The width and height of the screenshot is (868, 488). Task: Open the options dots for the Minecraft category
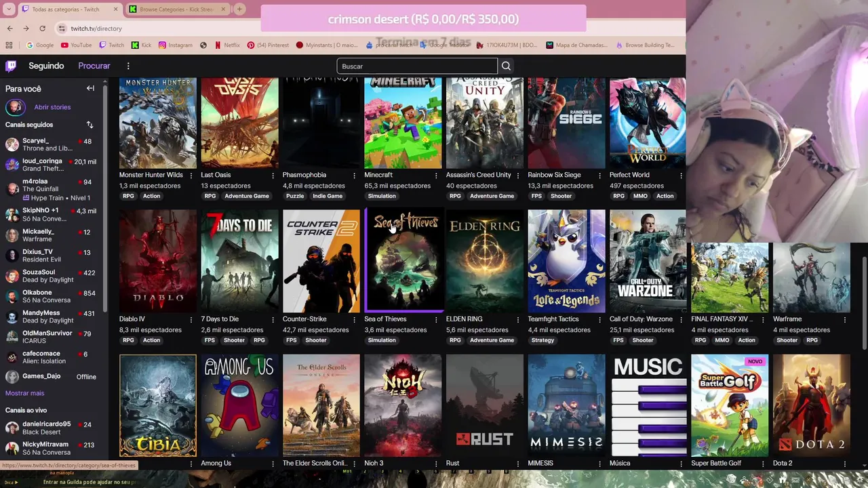435,176
